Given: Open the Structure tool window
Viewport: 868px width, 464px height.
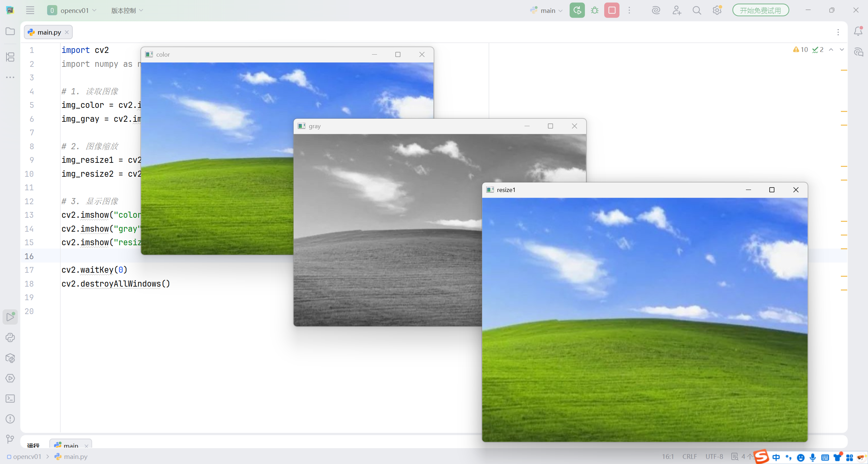Looking at the screenshot, I should [10, 57].
